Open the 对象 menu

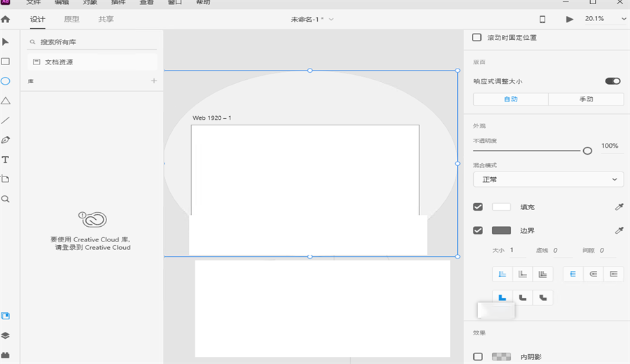pyautogui.click(x=90, y=2)
